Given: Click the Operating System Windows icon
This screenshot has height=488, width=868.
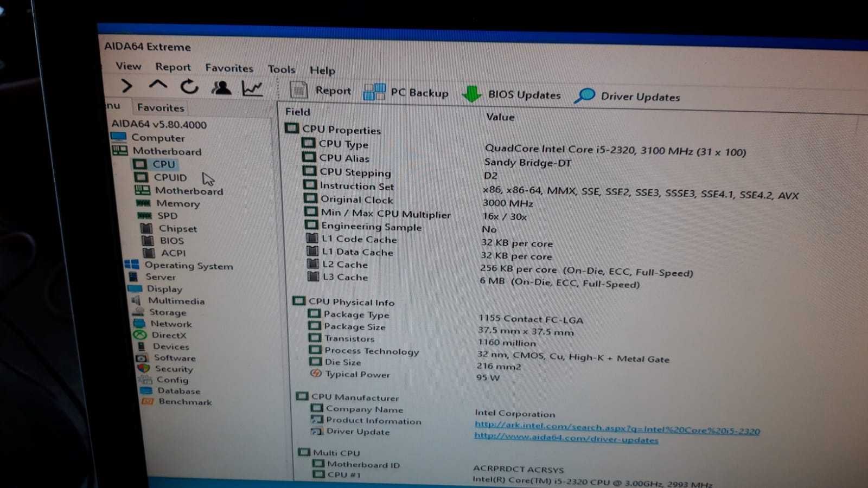Looking at the screenshot, I should pyautogui.click(x=131, y=265).
